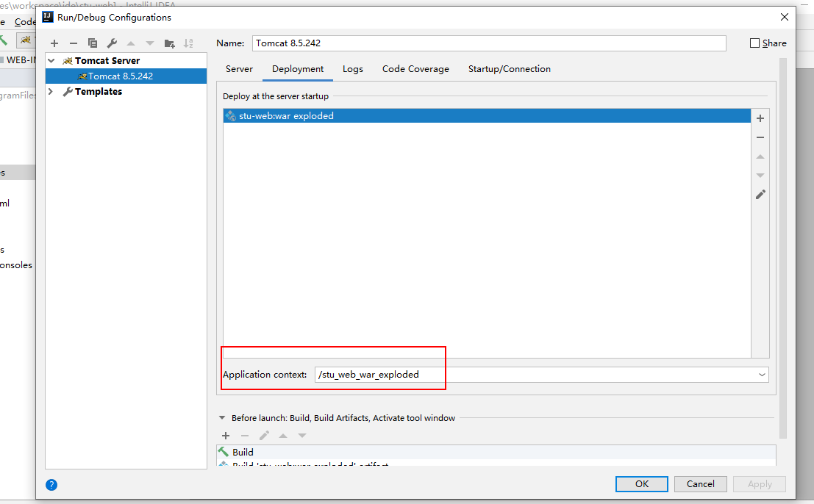The height and width of the screenshot is (504, 814).
Task: Select the Tomcat Server tree item
Action: [x=107, y=61]
